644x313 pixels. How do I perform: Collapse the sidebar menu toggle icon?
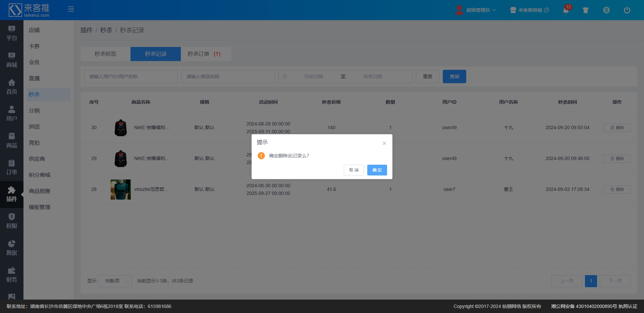pyautogui.click(x=71, y=9)
